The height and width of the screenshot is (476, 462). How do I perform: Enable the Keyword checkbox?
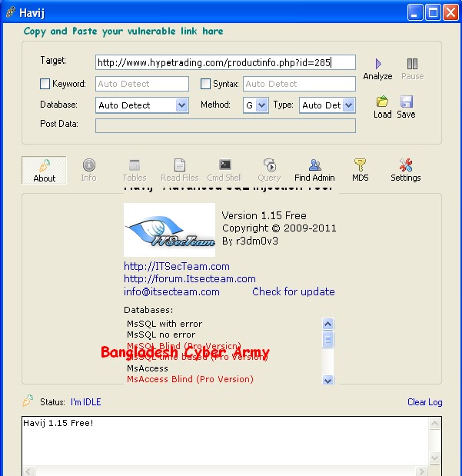click(45, 84)
